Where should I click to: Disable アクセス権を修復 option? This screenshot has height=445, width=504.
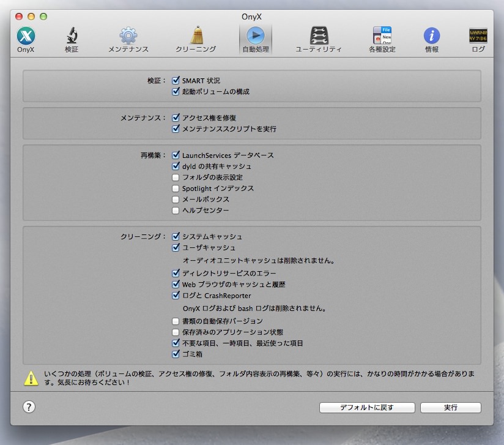[176, 118]
